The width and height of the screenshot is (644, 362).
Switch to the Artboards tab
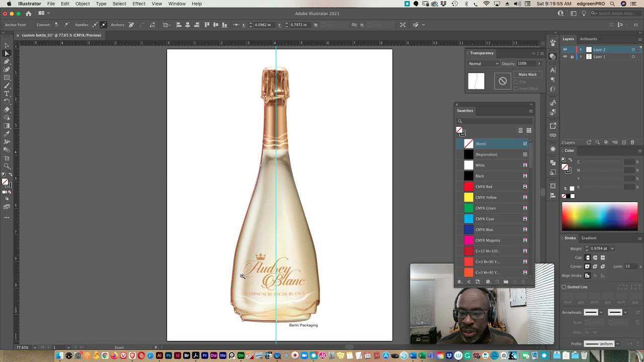coord(588,39)
